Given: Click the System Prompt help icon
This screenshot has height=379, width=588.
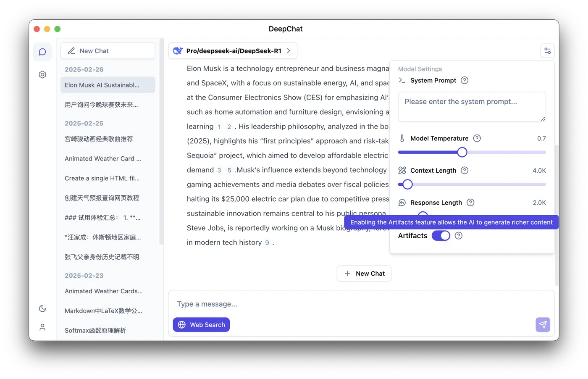Looking at the screenshot, I should 465,80.
